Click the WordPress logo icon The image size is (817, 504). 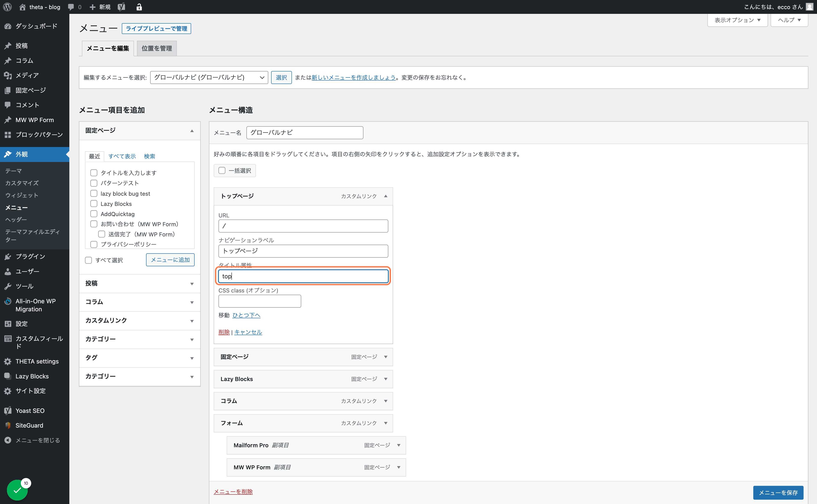(x=7, y=7)
